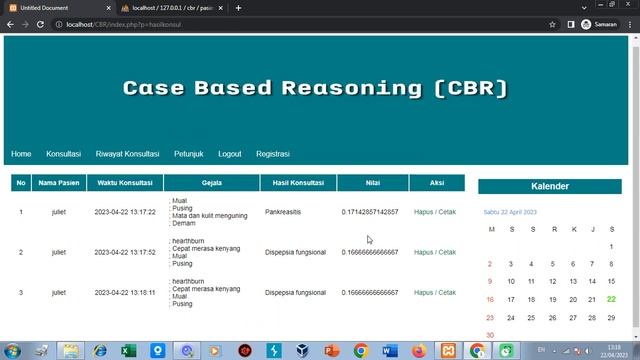Image resolution: width=640 pixels, height=360 pixels.
Task: Show hidden system tray icons
Action: pos(554,351)
